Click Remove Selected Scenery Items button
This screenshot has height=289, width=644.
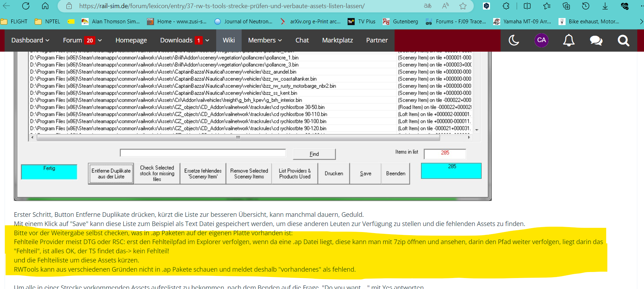point(249,174)
